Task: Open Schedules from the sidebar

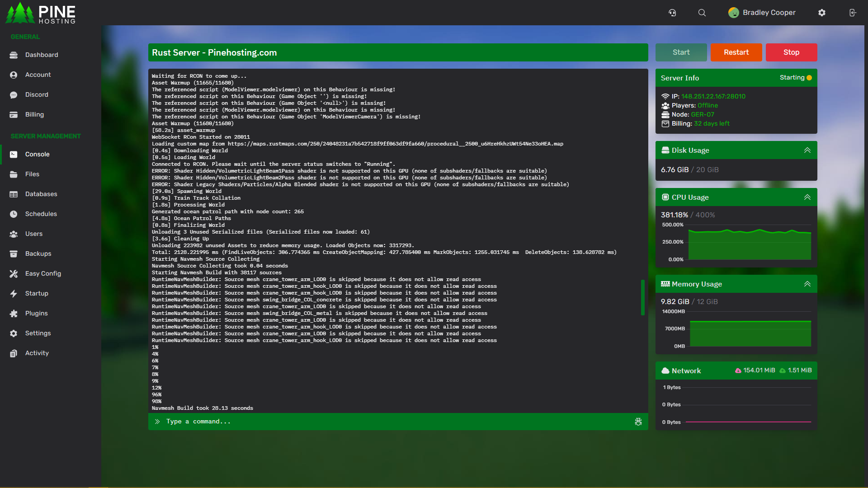Action: coord(41,214)
